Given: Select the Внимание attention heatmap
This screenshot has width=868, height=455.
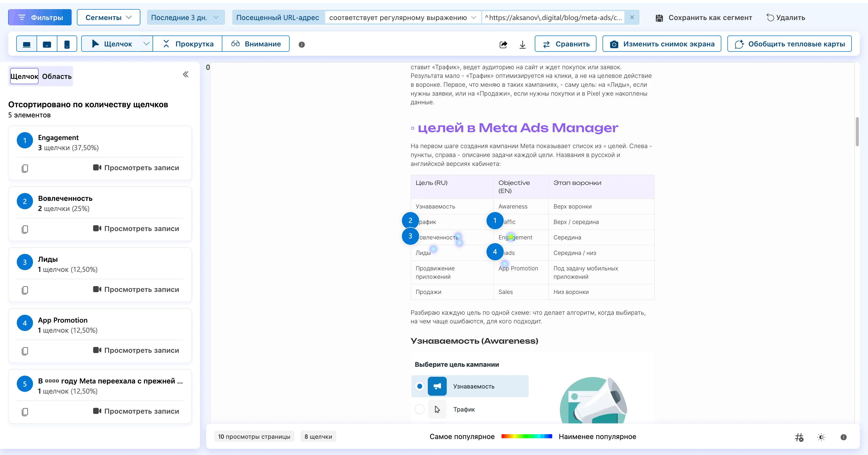Looking at the screenshot, I should (256, 44).
